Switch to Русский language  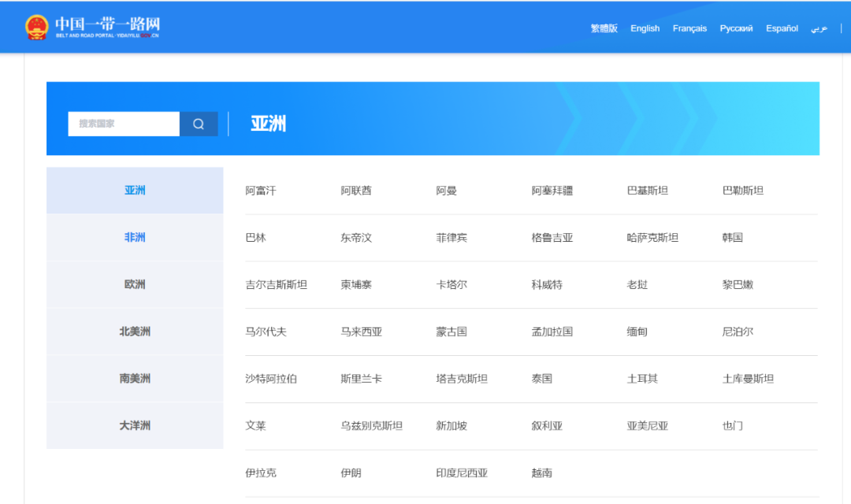pyautogui.click(x=736, y=28)
